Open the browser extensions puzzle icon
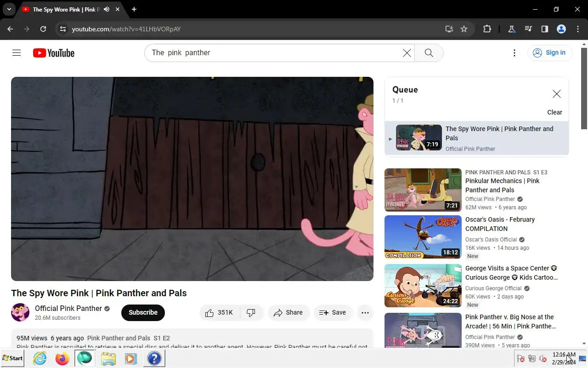 [487, 29]
